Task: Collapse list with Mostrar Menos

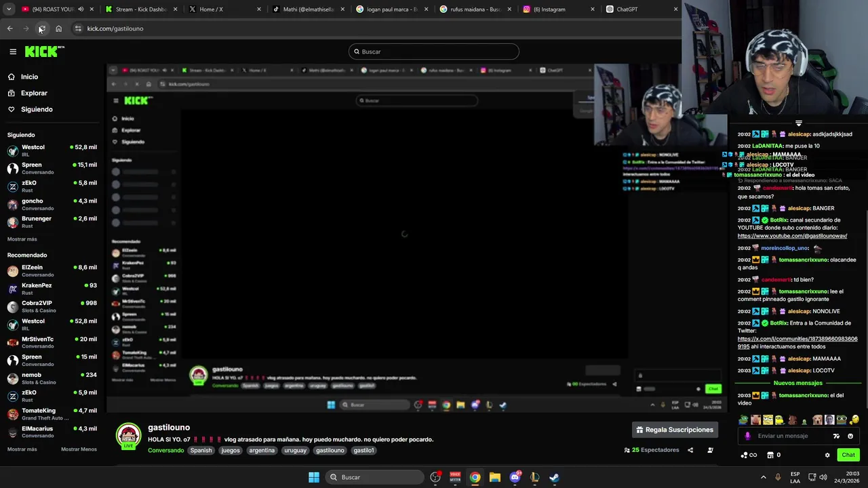Action: click(79, 449)
